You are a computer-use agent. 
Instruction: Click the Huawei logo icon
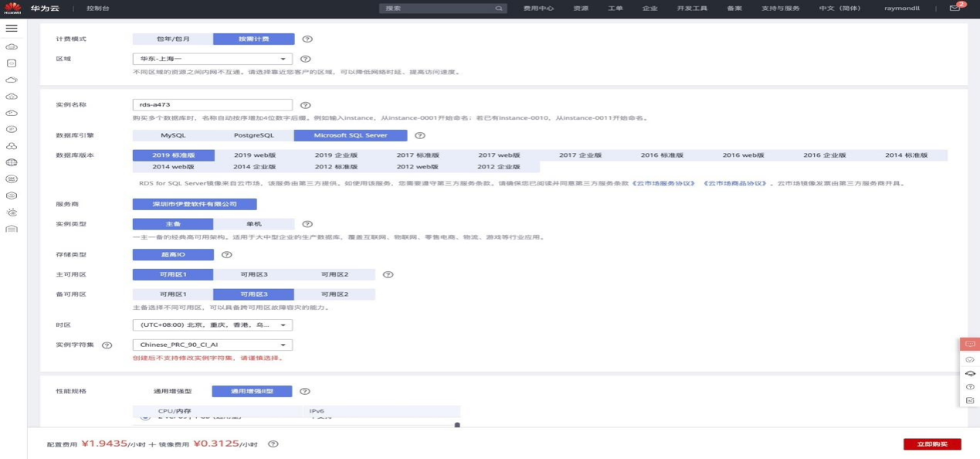point(12,8)
